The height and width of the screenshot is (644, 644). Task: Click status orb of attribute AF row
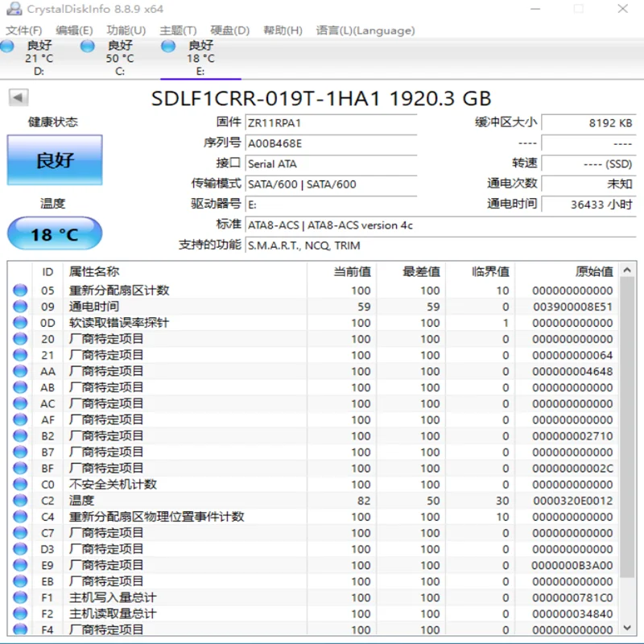click(20, 419)
